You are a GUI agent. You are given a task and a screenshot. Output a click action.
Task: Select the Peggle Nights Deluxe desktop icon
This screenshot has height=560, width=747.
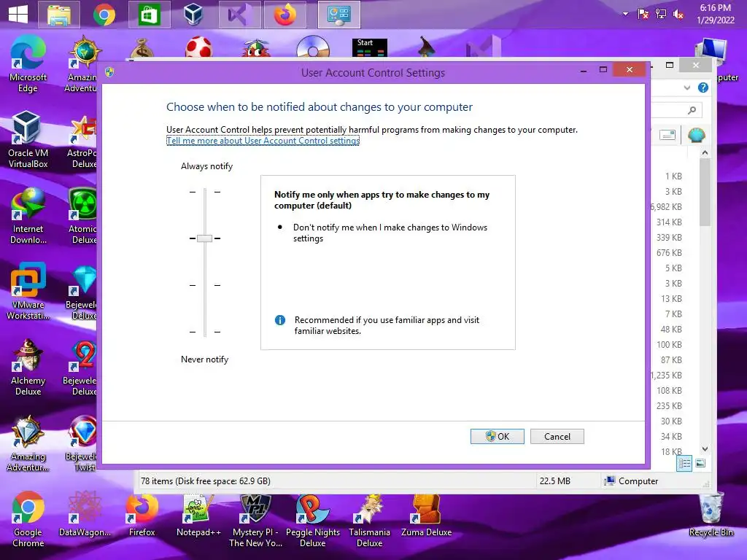(312, 520)
